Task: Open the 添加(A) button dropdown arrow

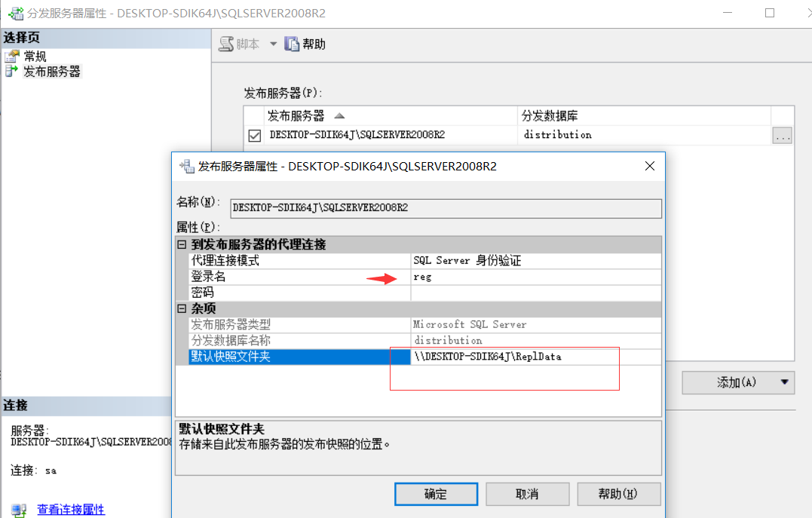Action: 786,382
